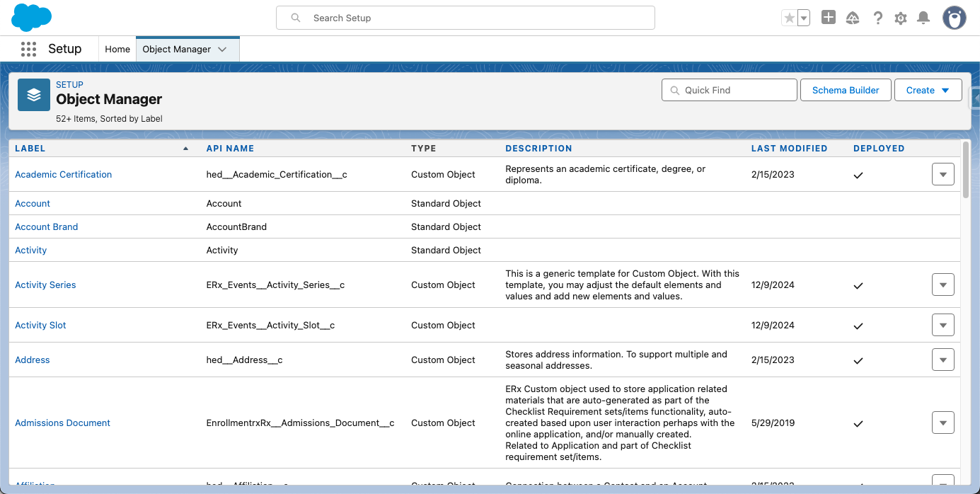The height and width of the screenshot is (494, 980).
Task: Open the Object Manager tab chevron
Action: [x=222, y=50]
